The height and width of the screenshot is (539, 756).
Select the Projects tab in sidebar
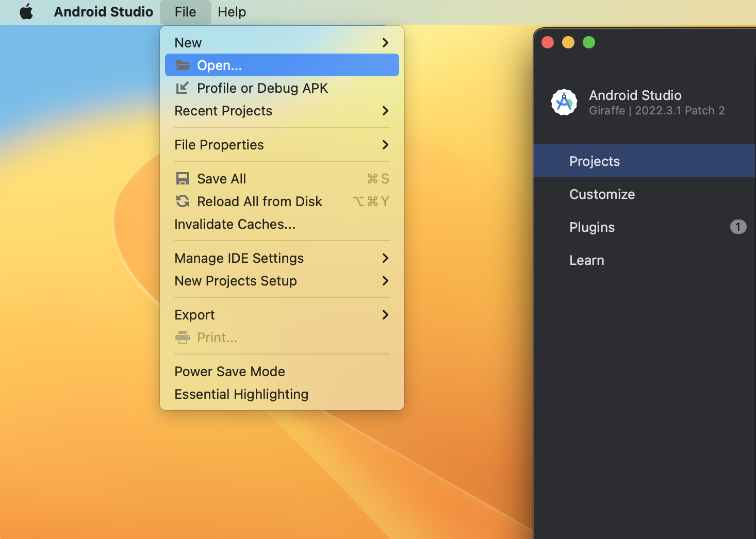point(594,161)
